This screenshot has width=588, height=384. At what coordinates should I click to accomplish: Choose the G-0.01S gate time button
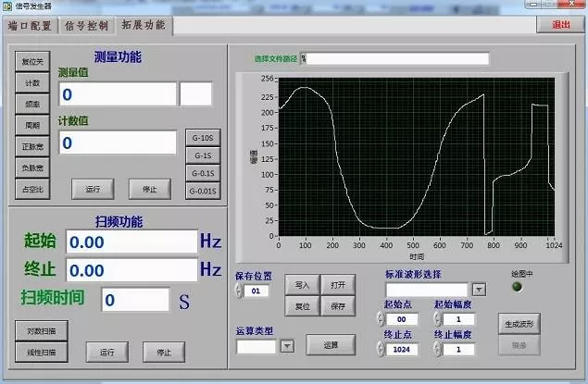tap(203, 191)
